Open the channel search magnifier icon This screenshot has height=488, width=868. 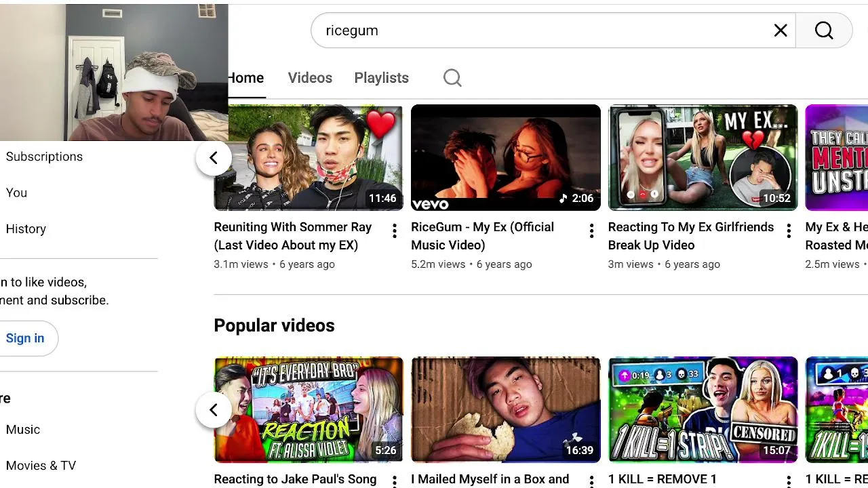click(452, 78)
